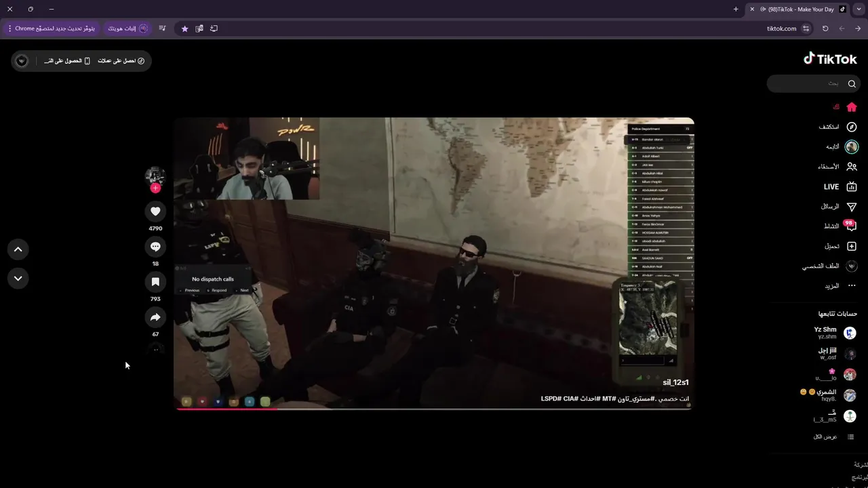Open the w_.osf followed account
Screen dimensions: 868x488
click(837, 354)
